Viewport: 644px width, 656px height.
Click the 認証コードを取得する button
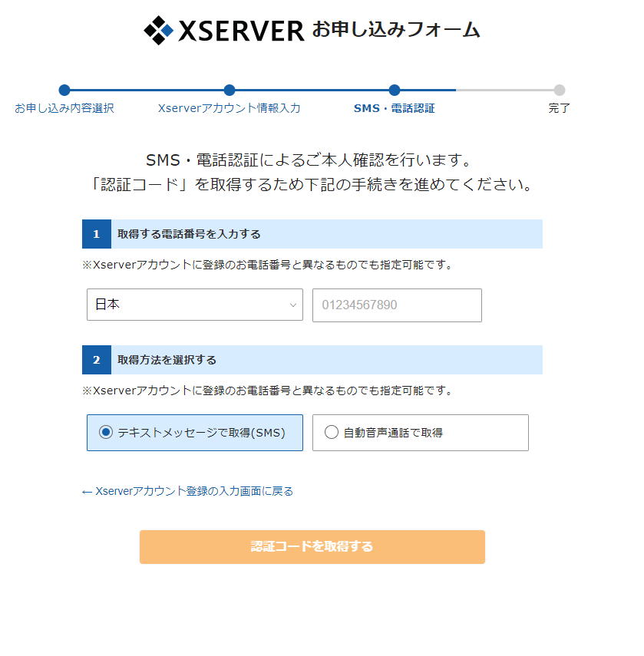tap(312, 547)
